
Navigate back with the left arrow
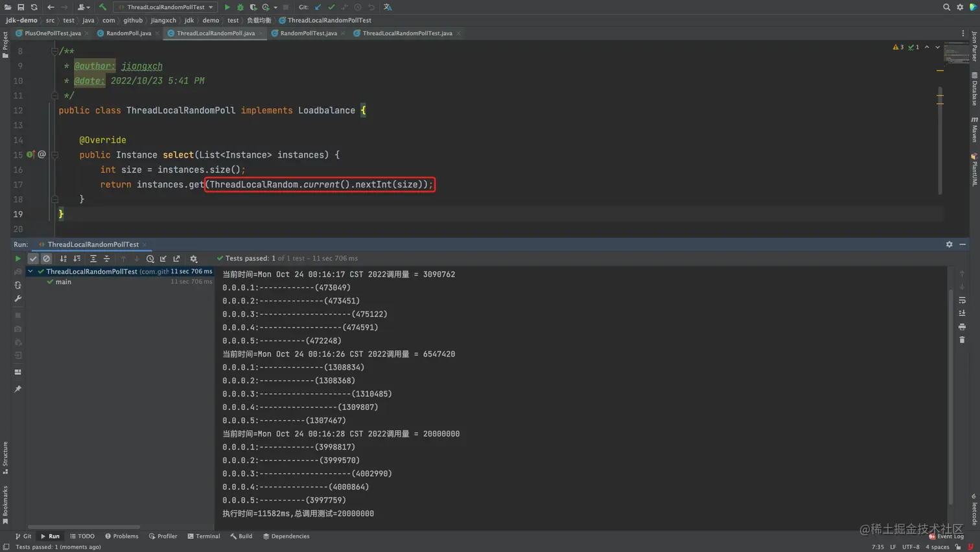[51, 7]
